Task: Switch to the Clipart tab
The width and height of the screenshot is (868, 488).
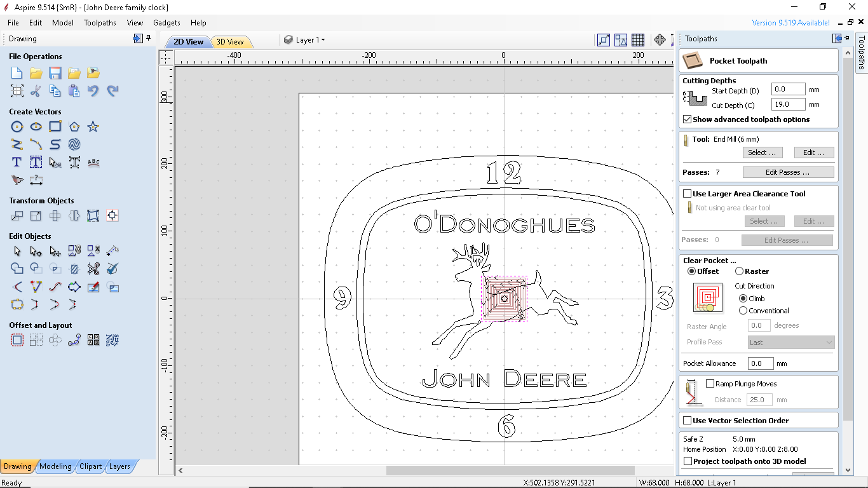Action: click(x=90, y=466)
